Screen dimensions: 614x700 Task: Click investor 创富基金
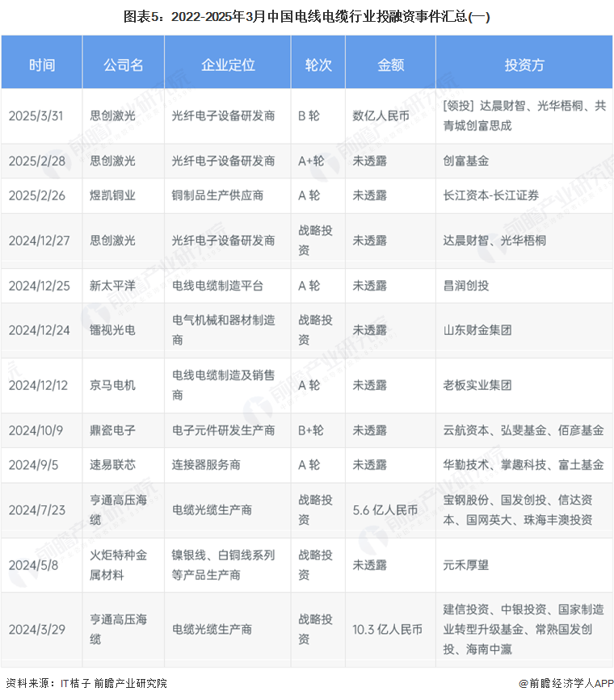click(x=466, y=161)
